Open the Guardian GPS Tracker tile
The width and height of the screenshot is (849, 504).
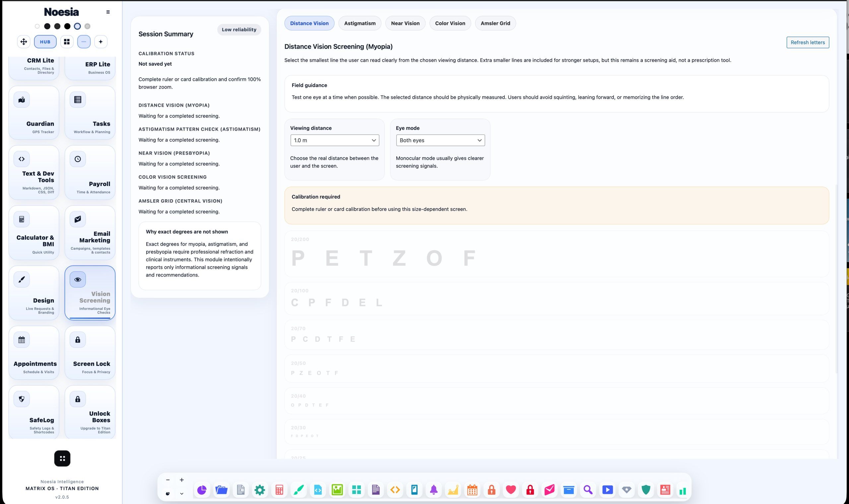[34, 113]
